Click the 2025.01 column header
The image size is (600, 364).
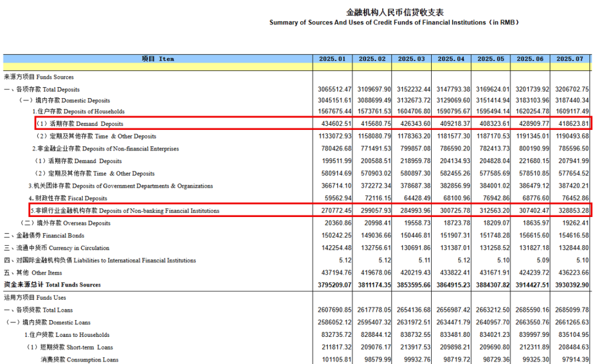pyautogui.click(x=332, y=59)
